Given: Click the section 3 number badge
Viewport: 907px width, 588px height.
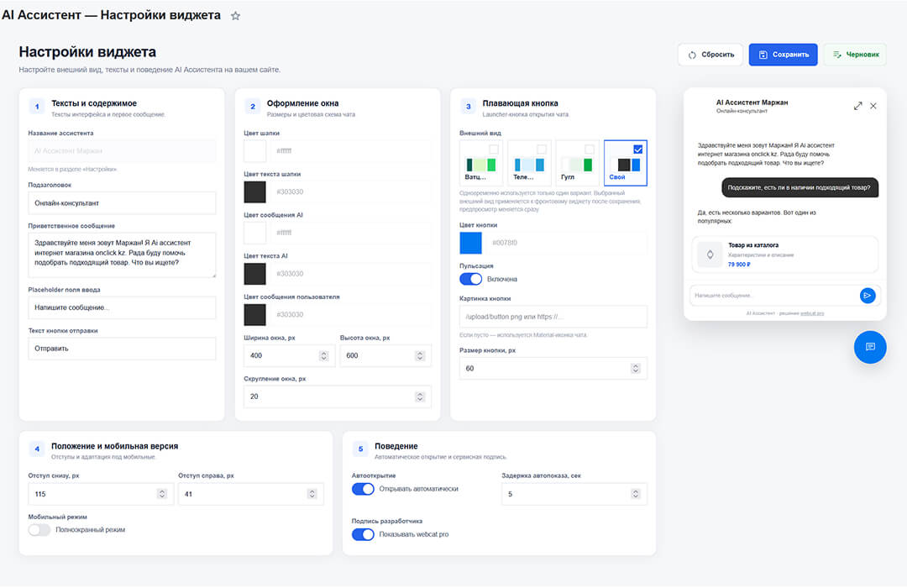Looking at the screenshot, I should click(469, 107).
